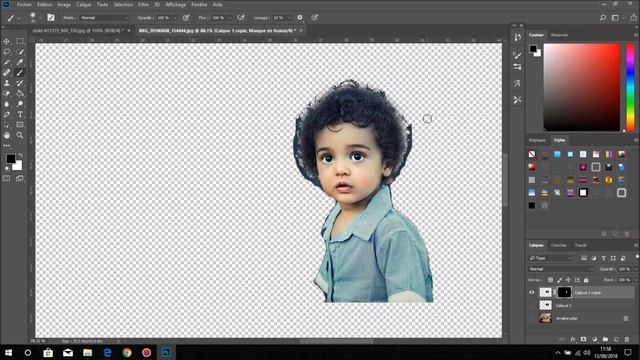Viewport: 640px width, 360px height.
Task: Select the Brush tool in toolbox
Action: [20, 73]
